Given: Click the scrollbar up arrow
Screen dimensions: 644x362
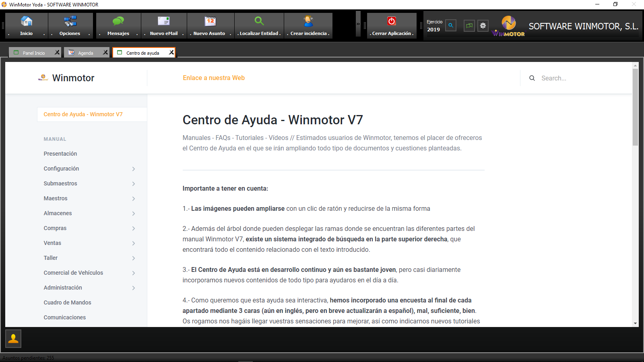Looking at the screenshot, I should click(x=635, y=65).
